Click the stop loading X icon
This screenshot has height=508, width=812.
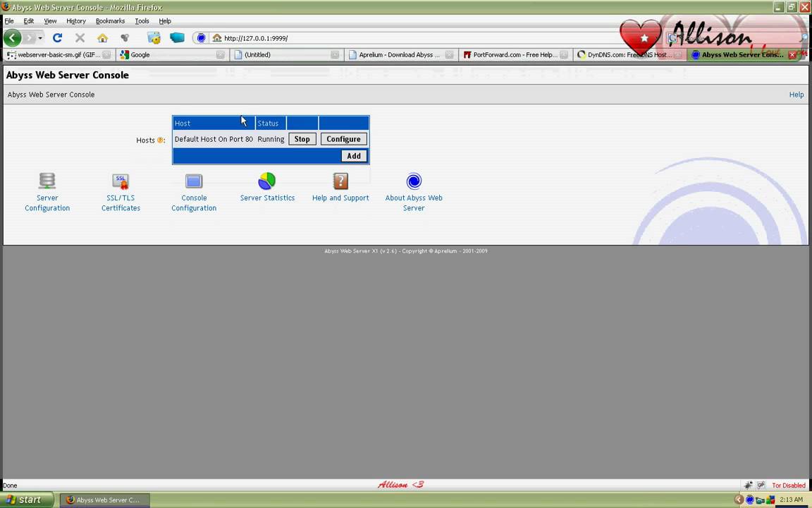(80, 38)
